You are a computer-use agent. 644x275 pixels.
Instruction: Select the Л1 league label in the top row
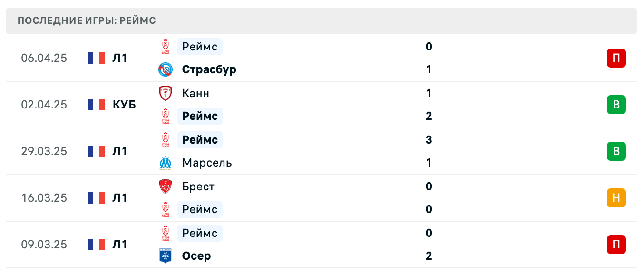[x=120, y=58]
